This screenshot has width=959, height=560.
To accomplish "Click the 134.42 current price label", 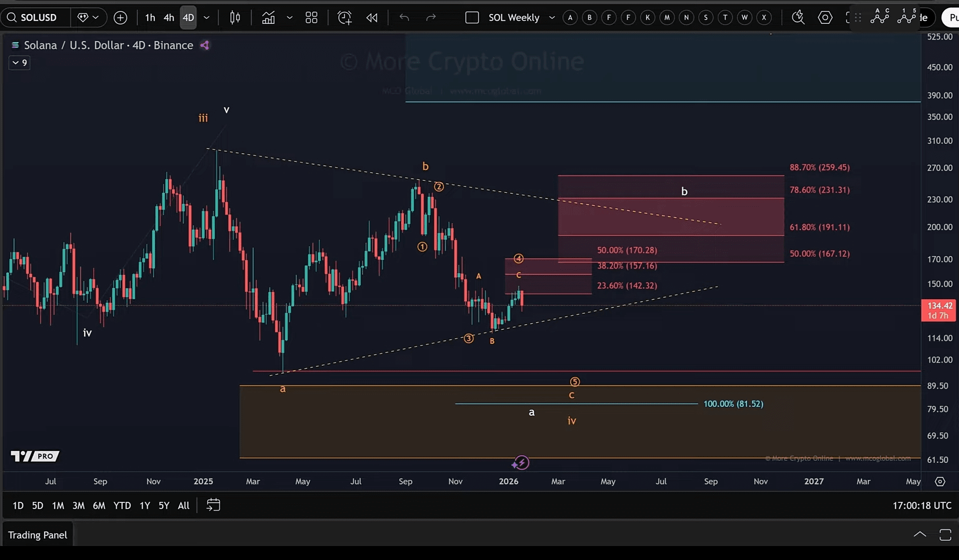I will [939, 311].
